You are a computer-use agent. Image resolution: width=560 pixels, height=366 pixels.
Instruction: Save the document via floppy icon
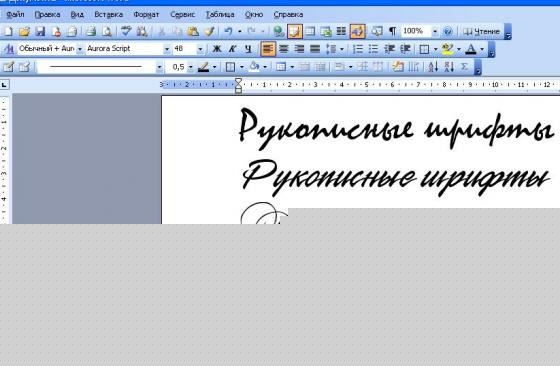pos(40,31)
